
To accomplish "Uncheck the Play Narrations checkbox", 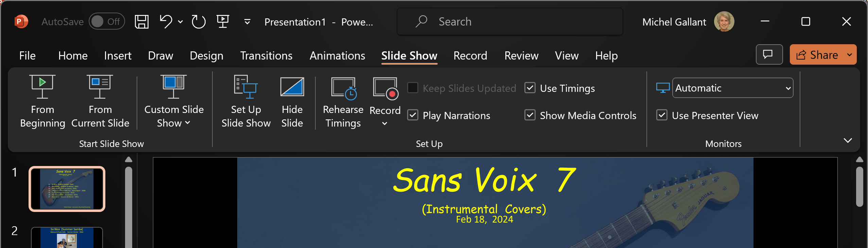I will coord(413,115).
